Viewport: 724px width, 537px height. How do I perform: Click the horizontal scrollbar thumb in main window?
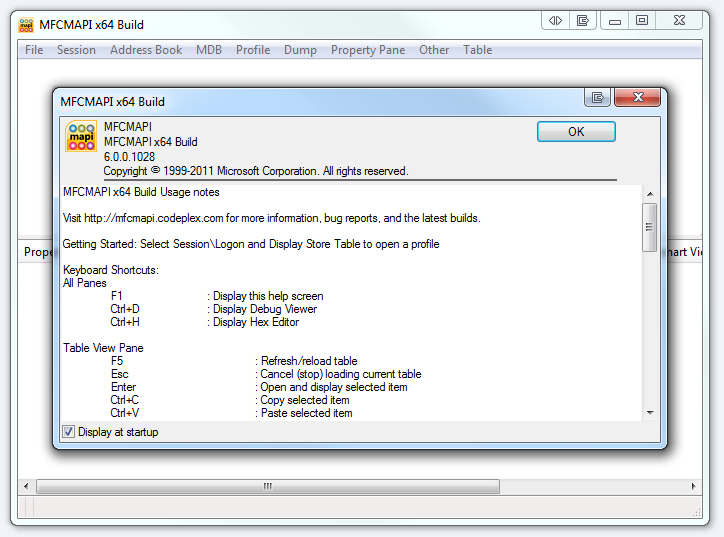268,487
